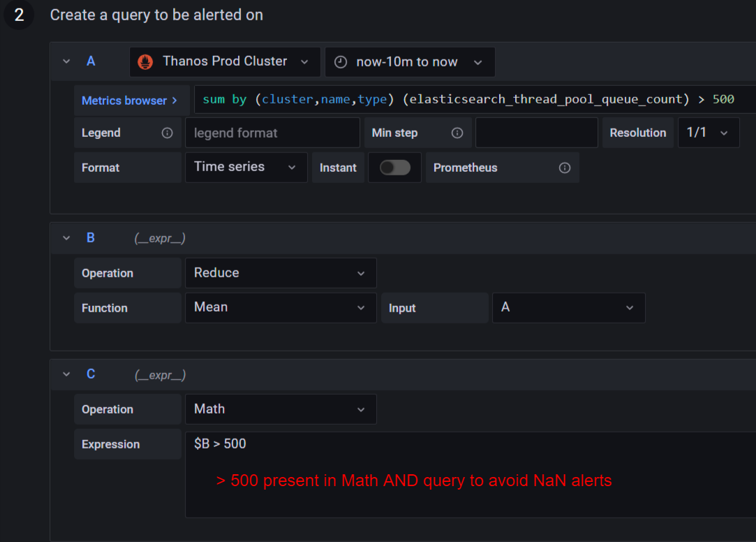Viewport: 756px width, 542px height.
Task: Click the Prometheus flame icon in data source picker
Action: click(x=145, y=61)
